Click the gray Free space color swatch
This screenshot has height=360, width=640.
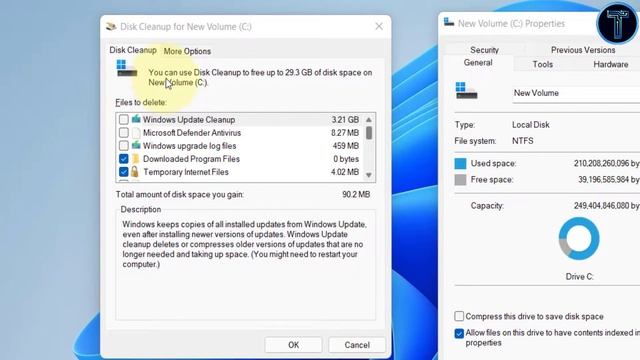pyautogui.click(x=460, y=180)
